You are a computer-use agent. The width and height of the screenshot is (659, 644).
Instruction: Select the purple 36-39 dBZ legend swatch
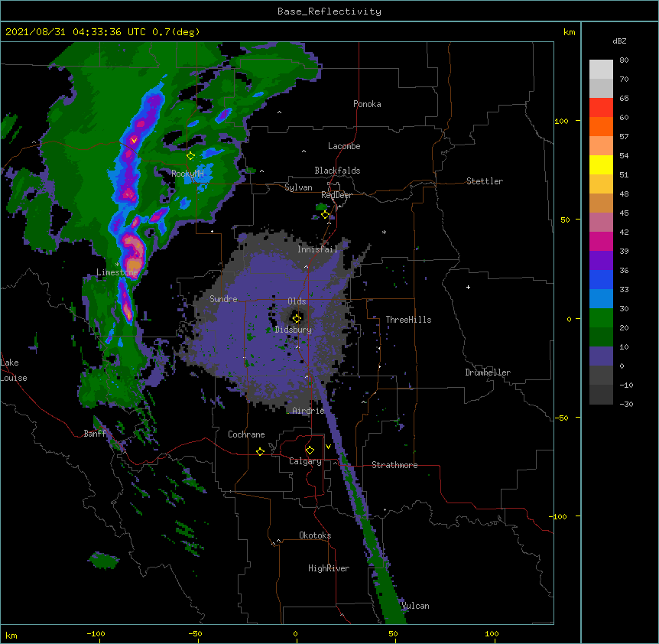click(x=601, y=261)
